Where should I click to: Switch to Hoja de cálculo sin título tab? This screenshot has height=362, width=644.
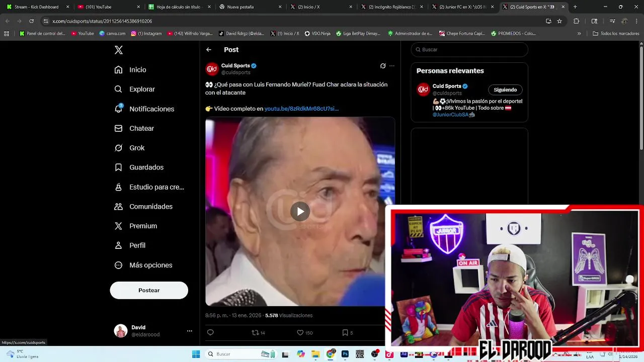(179, 7)
